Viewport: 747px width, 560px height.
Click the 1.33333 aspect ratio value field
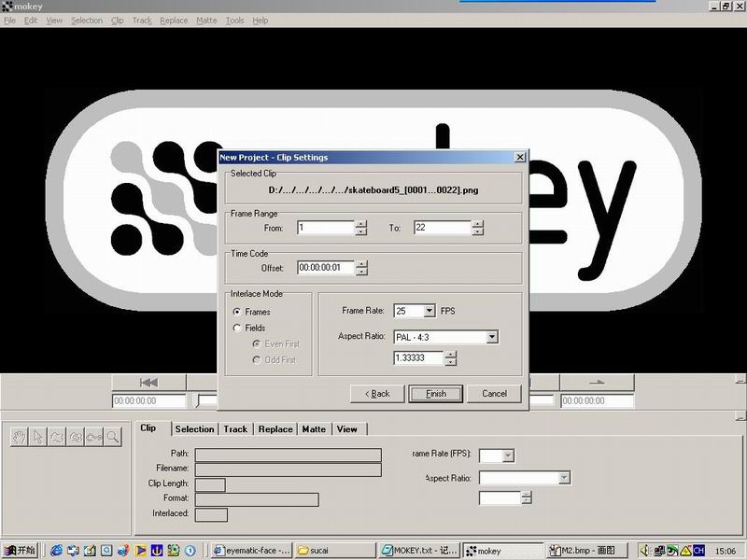tap(418, 358)
